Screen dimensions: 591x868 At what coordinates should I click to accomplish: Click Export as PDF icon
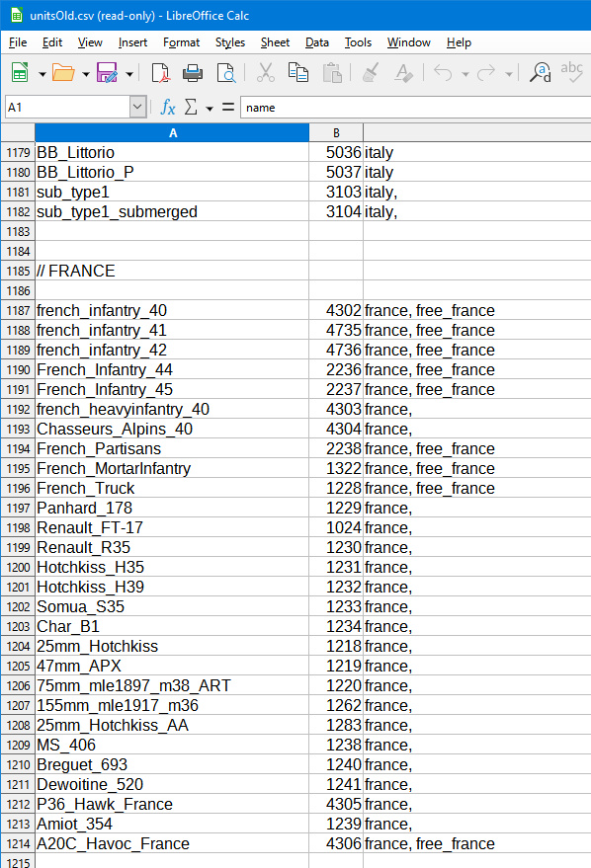tap(160, 72)
